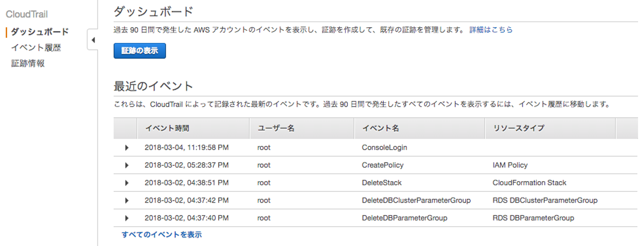Open the 詳細はこちら link
Viewport: 644px width, 246px height.
(x=491, y=30)
